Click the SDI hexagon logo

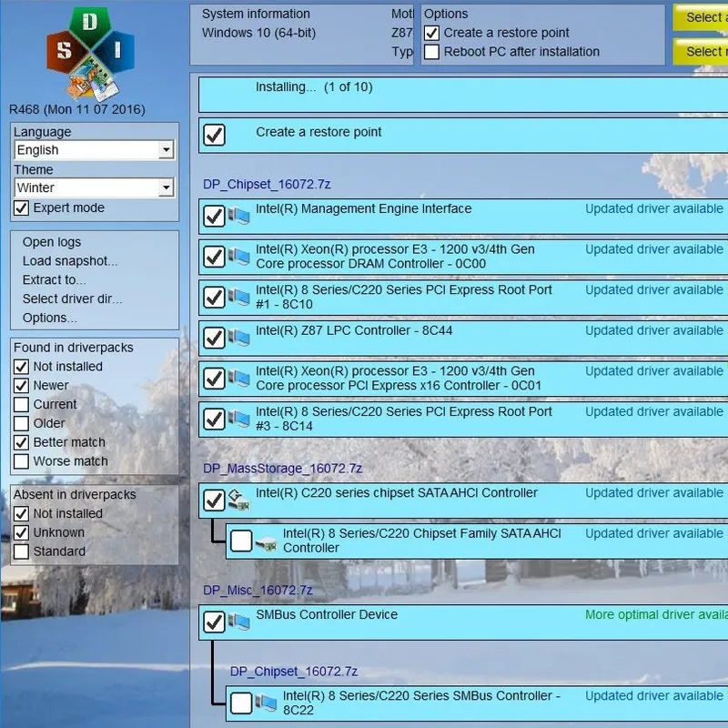(90, 55)
